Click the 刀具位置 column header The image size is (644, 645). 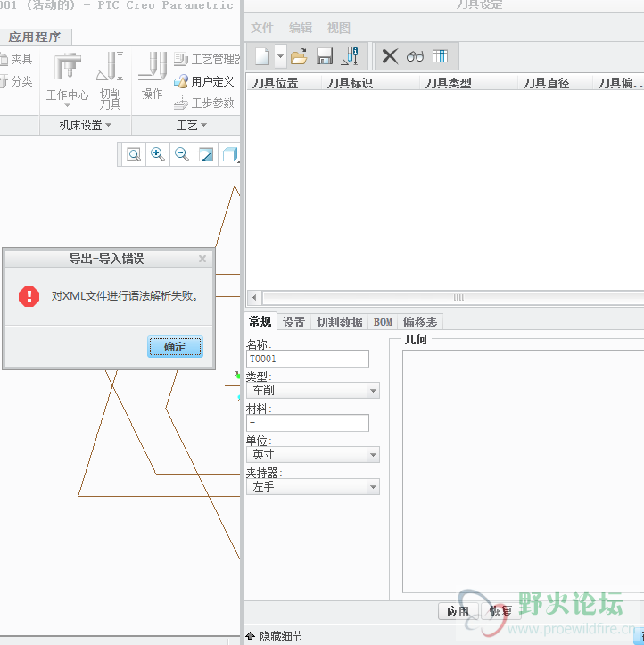pos(284,83)
